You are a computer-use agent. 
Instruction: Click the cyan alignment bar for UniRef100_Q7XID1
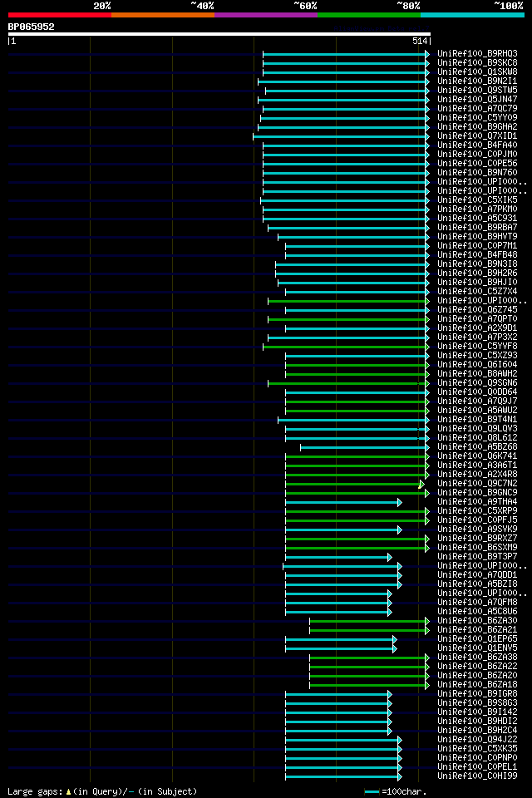coord(339,136)
